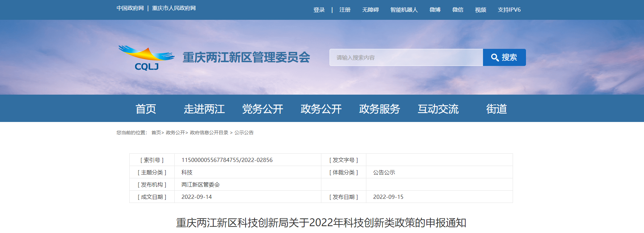Focus the 请输入搜索内容 search field
This screenshot has width=644, height=233.
tap(406, 57)
